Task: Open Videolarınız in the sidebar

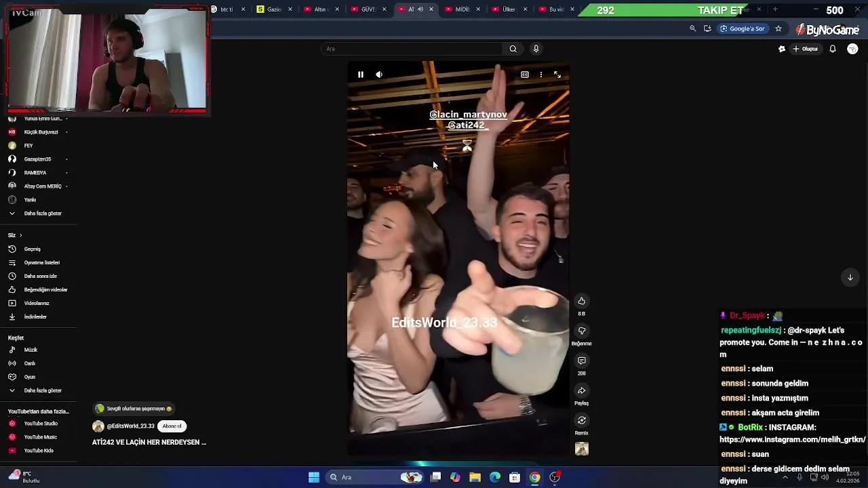Action: pos(38,303)
